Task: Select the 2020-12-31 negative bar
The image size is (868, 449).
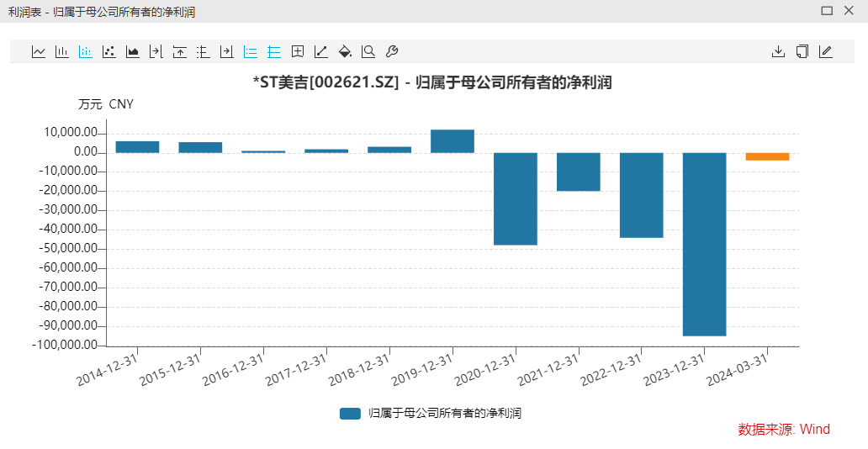Action: 516,198
